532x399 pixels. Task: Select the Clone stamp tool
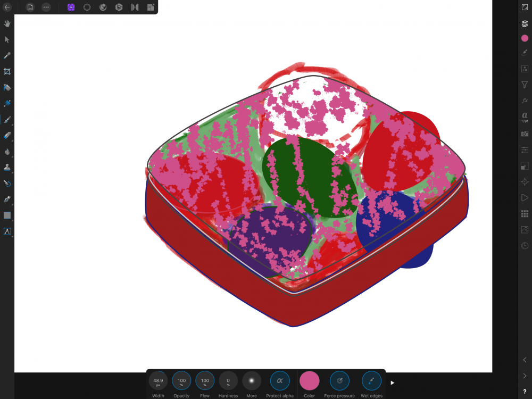pos(7,167)
